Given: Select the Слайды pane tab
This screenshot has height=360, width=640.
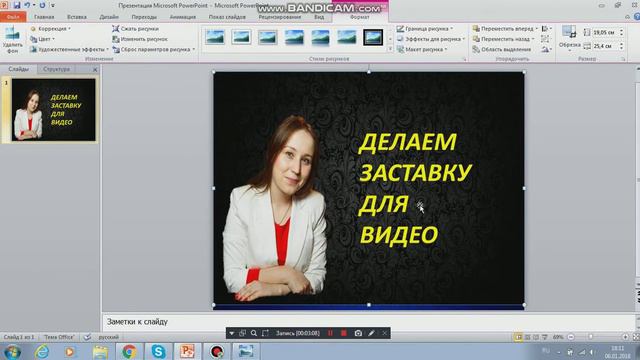Looking at the screenshot, I should [x=19, y=69].
